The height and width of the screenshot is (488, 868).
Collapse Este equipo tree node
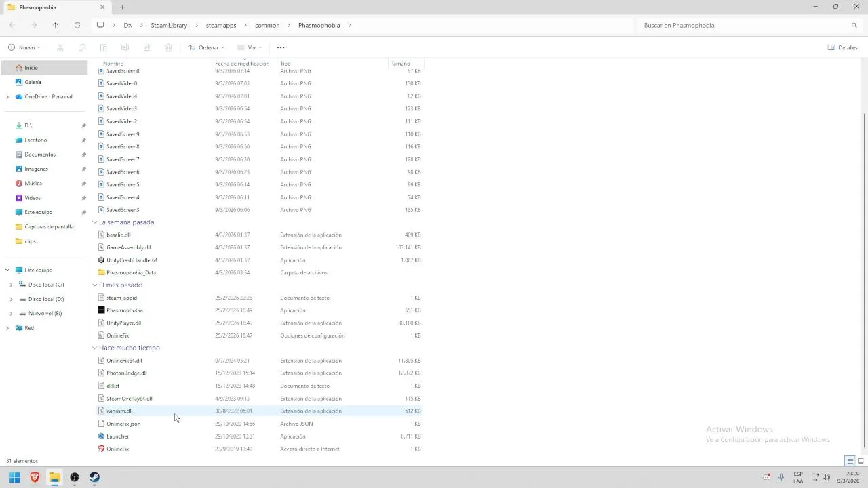click(7, 270)
